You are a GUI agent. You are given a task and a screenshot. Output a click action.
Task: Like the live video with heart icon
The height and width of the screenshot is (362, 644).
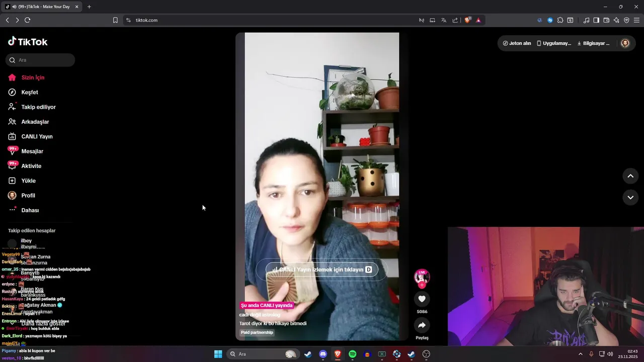pyautogui.click(x=422, y=299)
